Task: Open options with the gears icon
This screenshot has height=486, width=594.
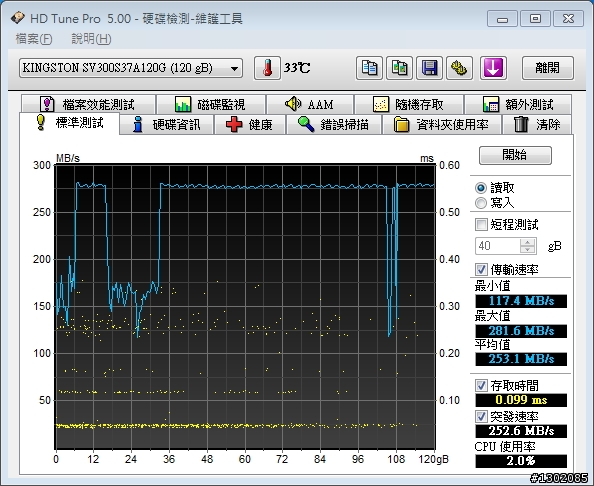Action: pos(459,68)
